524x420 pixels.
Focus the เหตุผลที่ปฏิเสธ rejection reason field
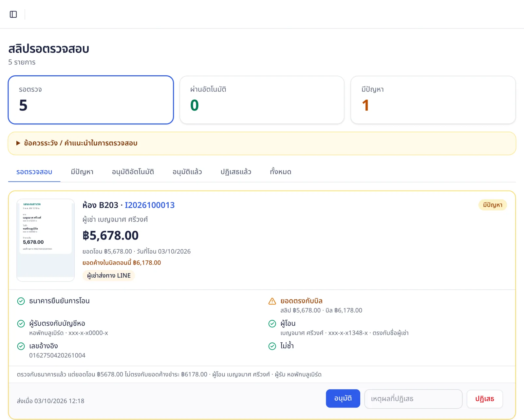point(413,399)
